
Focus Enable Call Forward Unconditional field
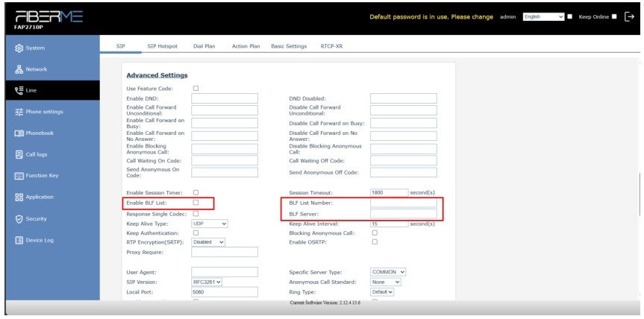[x=225, y=110]
